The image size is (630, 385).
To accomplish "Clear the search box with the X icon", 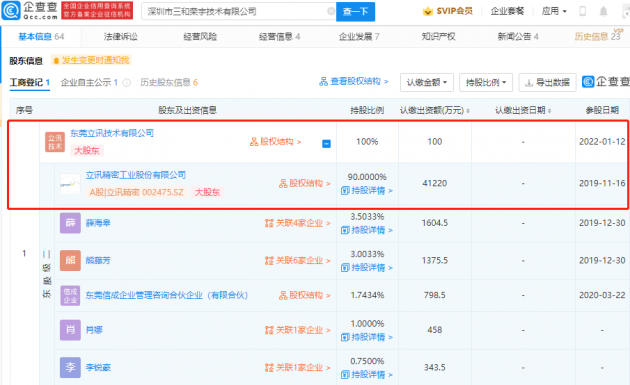I will pyautogui.click(x=331, y=11).
